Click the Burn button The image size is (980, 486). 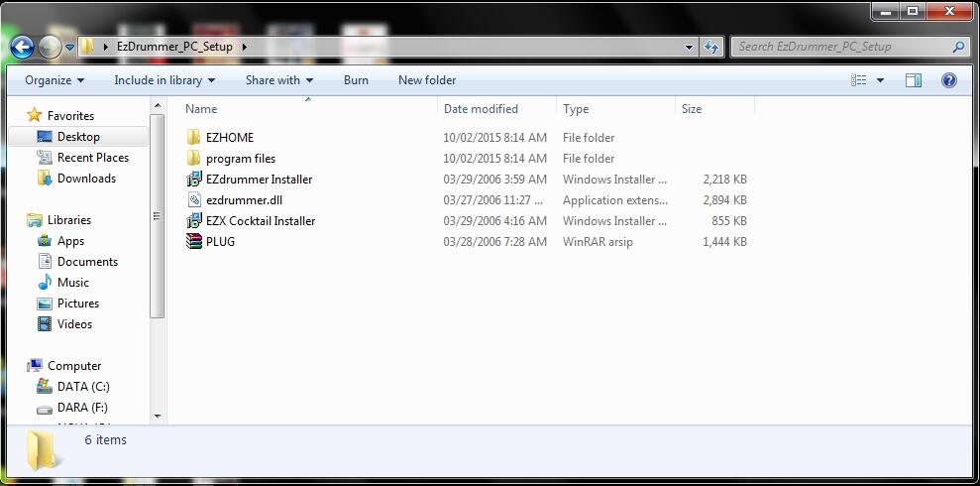click(356, 80)
